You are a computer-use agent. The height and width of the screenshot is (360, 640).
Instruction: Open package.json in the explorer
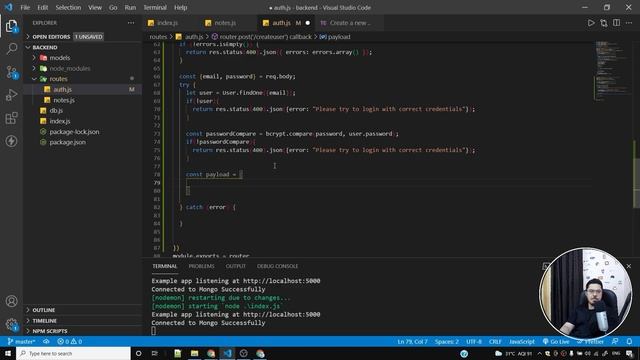pyautogui.click(x=83, y=142)
